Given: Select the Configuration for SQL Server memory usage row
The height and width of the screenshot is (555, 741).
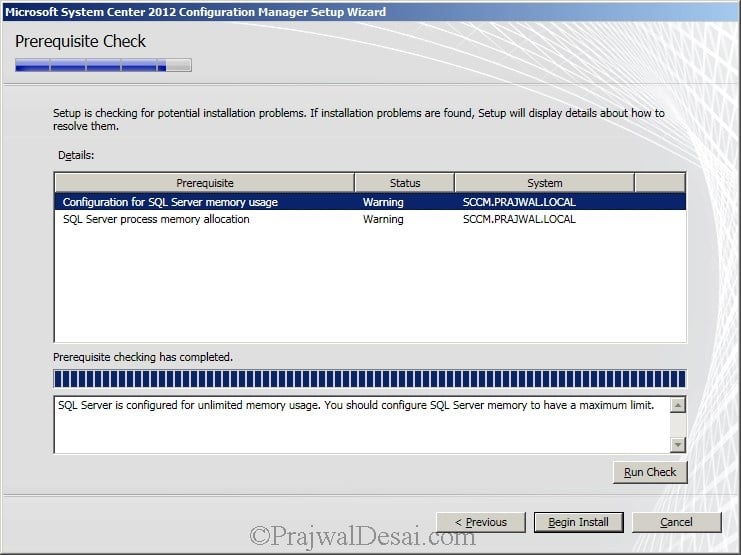Looking at the screenshot, I should pyautogui.click(x=370, y=202).
